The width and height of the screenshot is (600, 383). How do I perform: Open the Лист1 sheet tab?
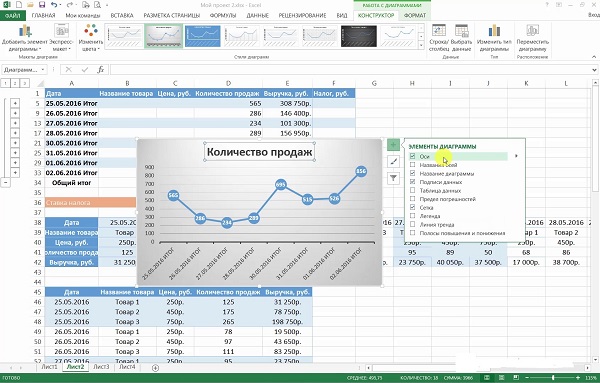[x=49, y=367]
